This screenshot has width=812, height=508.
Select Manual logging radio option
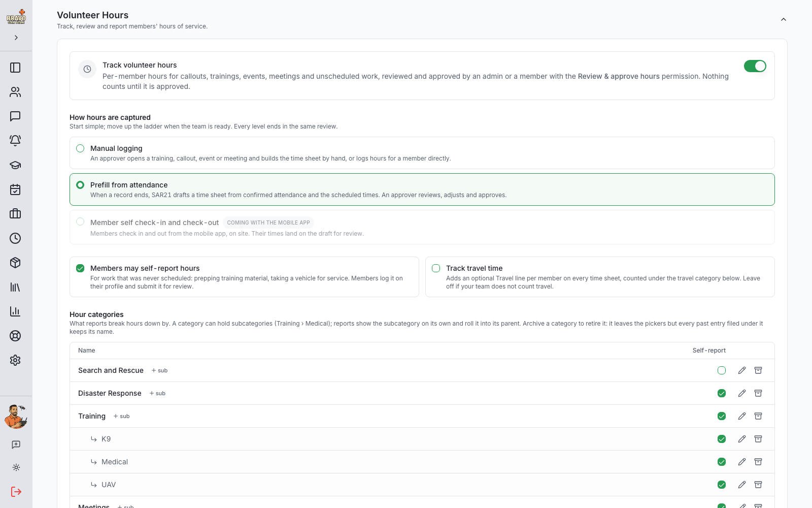[x=80, y=148]
